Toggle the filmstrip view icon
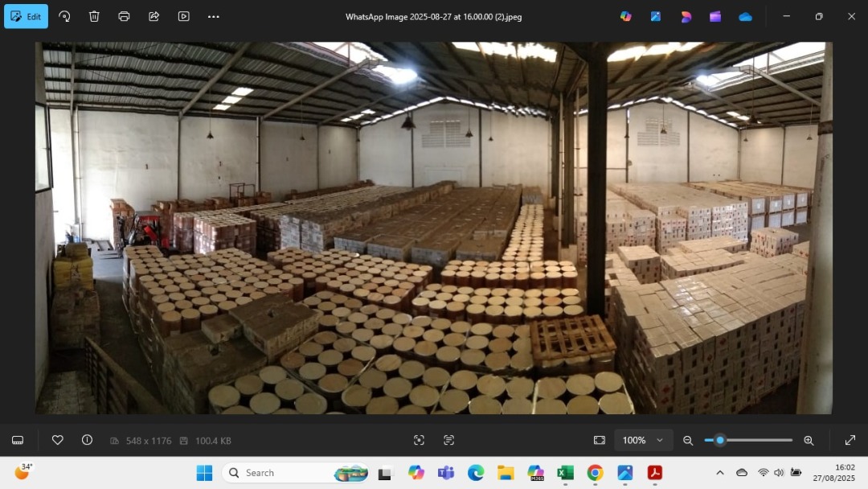Image resolution: width=868 pixels, height=489 pixels. (18, 440)
